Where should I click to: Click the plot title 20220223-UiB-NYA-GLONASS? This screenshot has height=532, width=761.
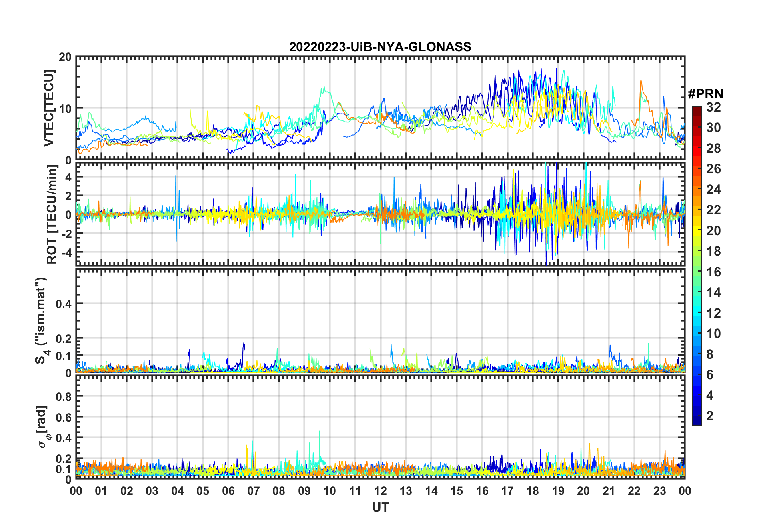click(x=380, y=47)
